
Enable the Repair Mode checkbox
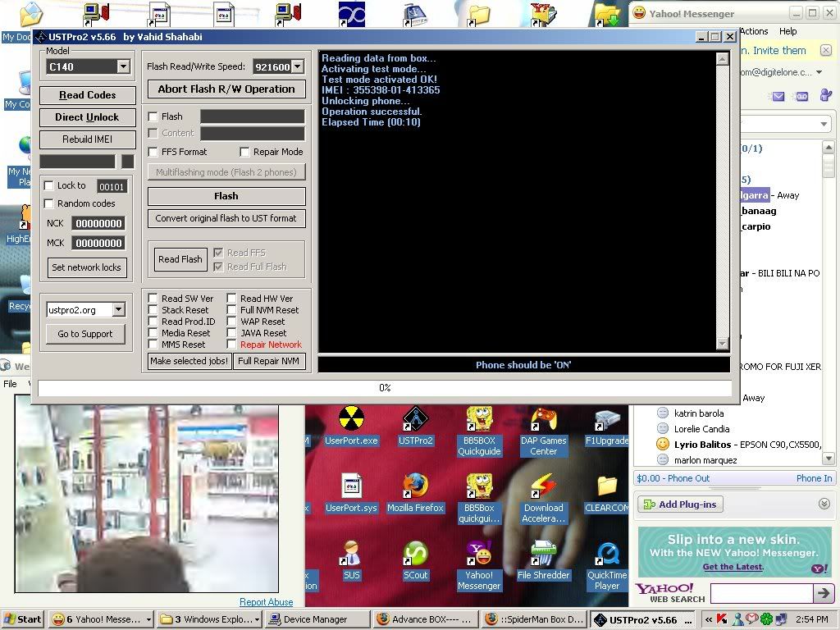[244, 152]
